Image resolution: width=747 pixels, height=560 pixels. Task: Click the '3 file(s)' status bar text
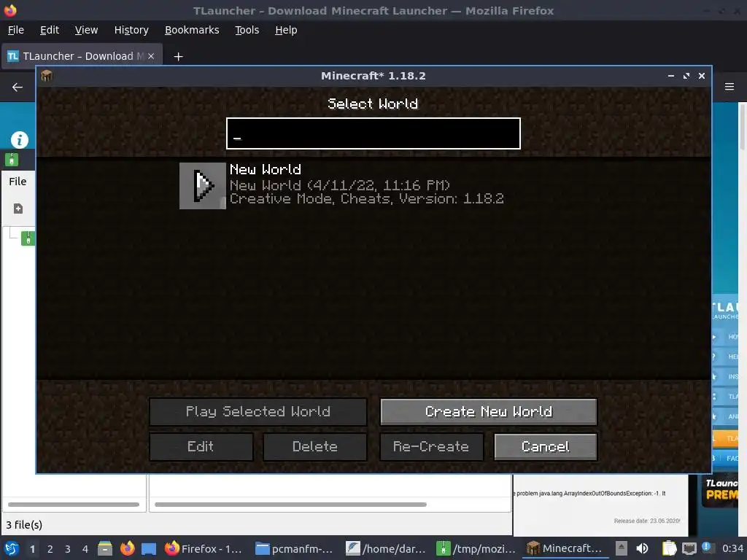pos(24,525)
